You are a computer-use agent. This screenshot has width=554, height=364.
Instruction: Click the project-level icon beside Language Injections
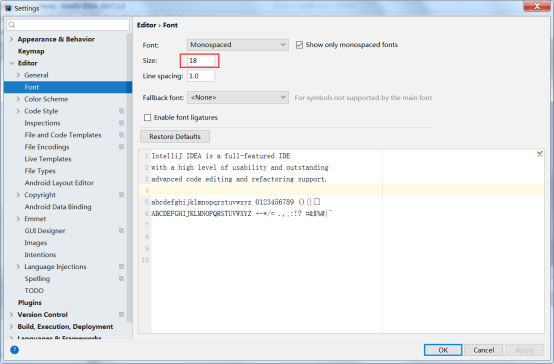pos(121,266)
